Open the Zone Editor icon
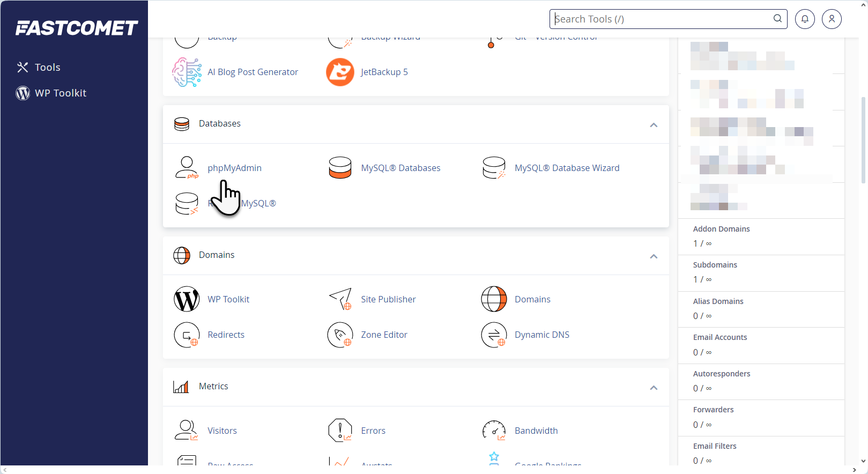Viewport: 868px width, 474px height. pos(340,335)
